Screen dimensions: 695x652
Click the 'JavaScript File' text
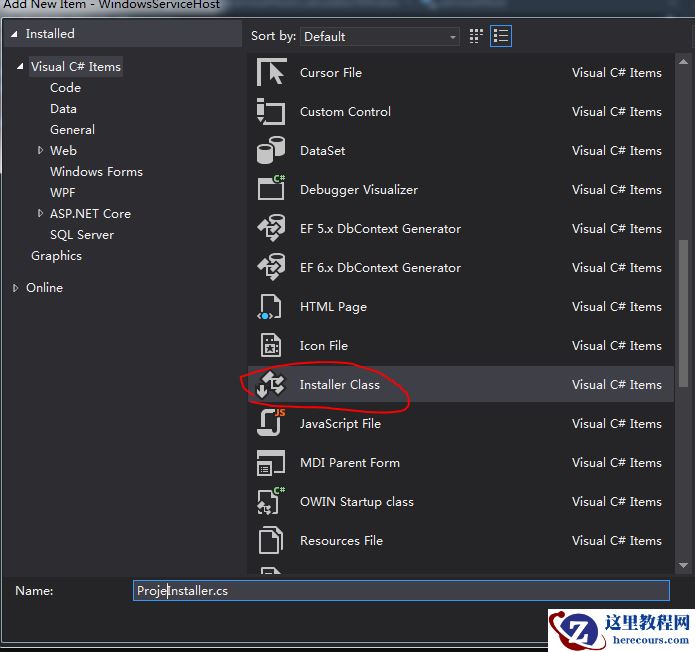point(340,423)
